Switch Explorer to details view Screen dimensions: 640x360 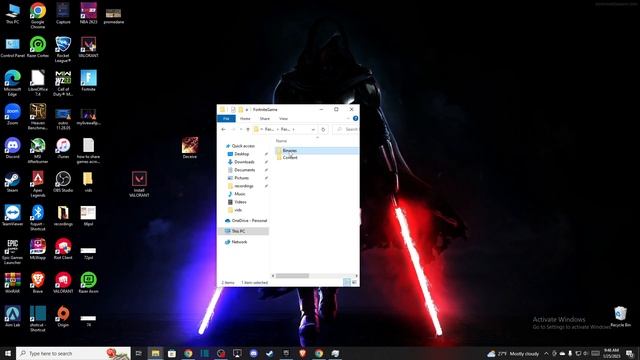tap(347, 282)
